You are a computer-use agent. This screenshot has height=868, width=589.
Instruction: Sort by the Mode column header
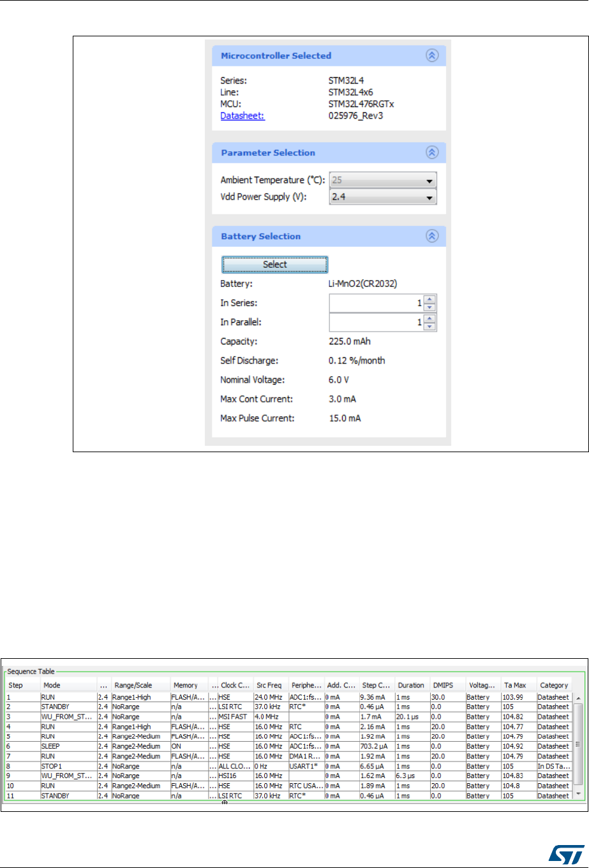(x=68, y=685)
